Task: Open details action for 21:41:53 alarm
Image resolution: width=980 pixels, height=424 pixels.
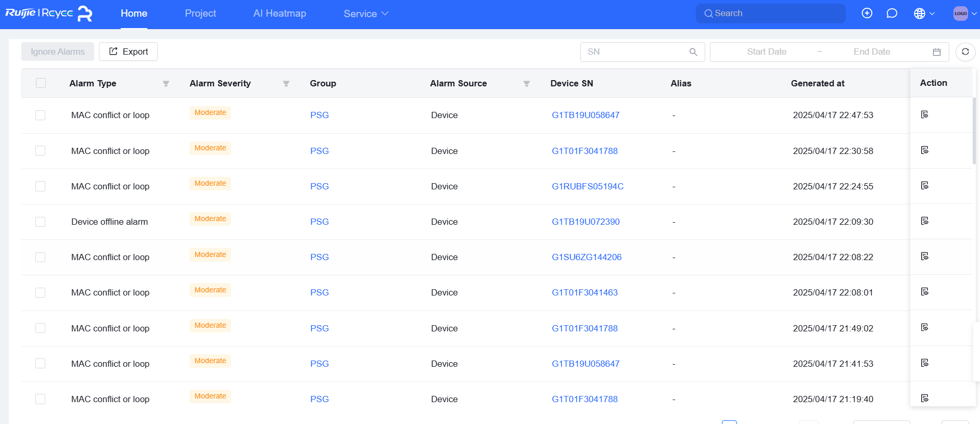Action: pyautogui.click(x=925, y=363)
